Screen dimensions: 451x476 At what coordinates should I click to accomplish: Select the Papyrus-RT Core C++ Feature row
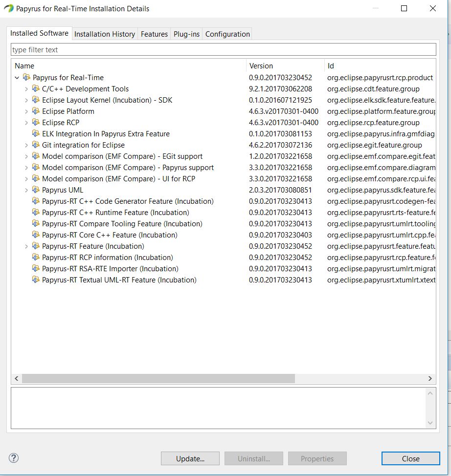point(224,235)
